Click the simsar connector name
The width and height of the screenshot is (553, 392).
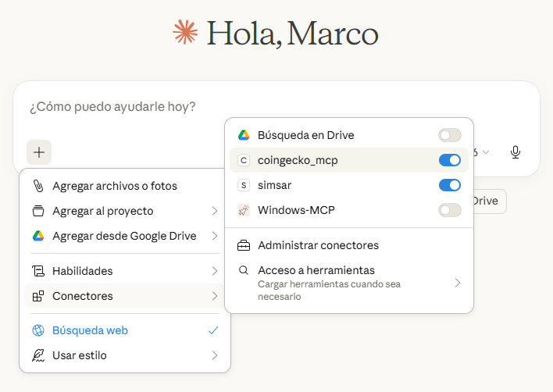[x=274, y=185]
